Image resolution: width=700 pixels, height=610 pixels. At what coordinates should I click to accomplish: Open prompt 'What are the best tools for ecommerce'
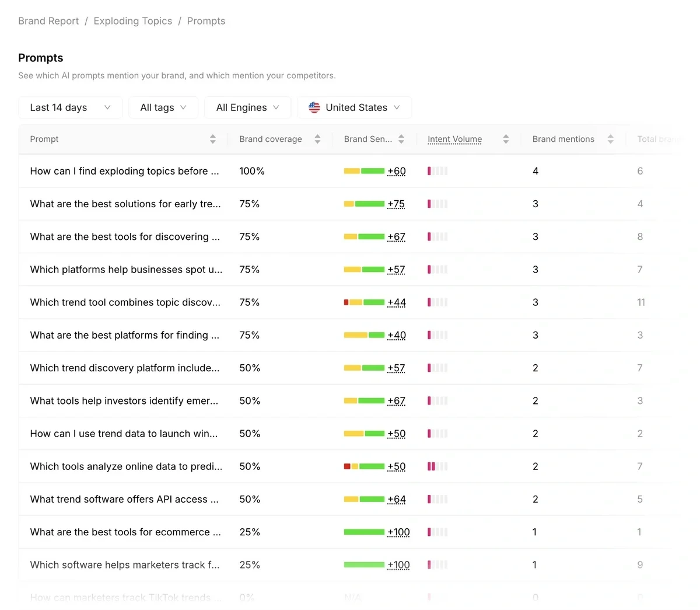coord(125,532)
